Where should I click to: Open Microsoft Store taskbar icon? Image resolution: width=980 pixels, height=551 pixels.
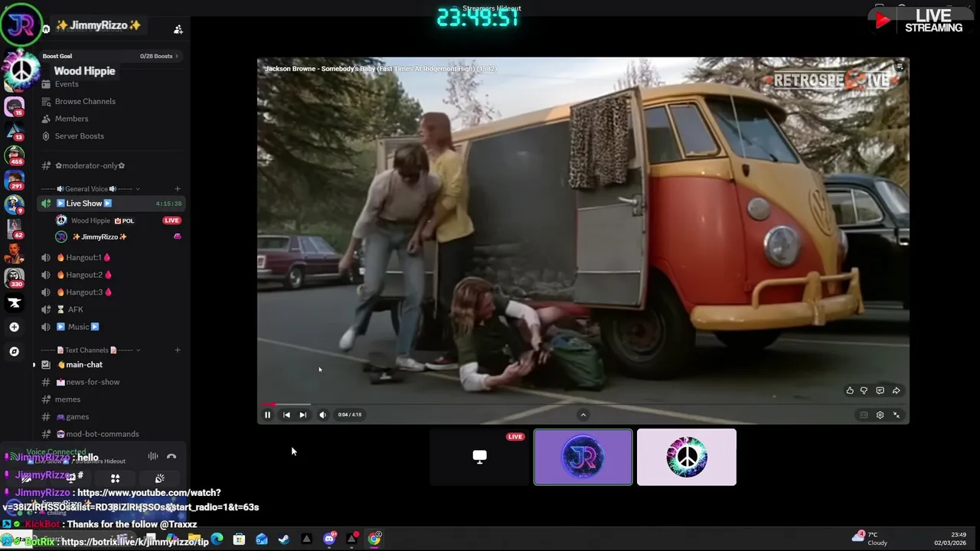pos(239,540)
